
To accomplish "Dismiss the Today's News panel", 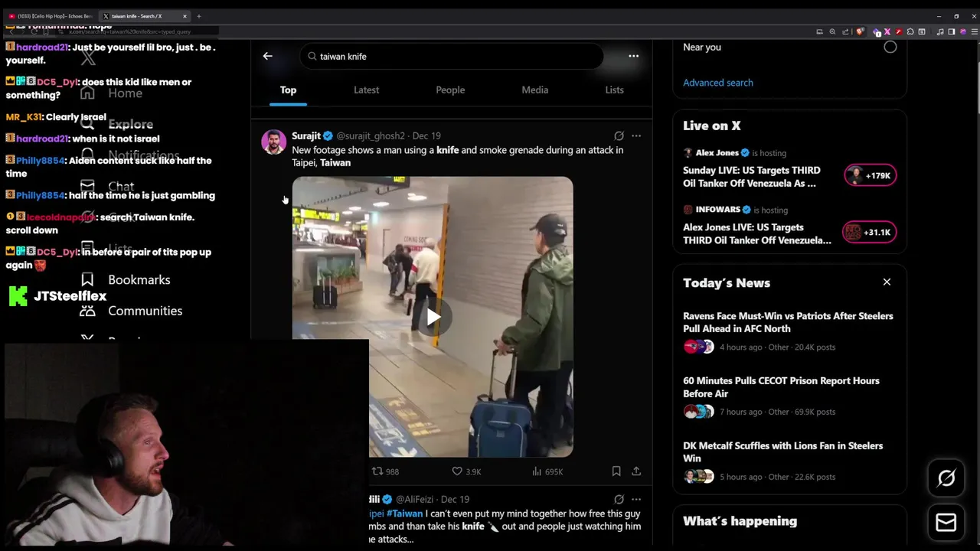I will pyautogui.click(x=887, y=282).
